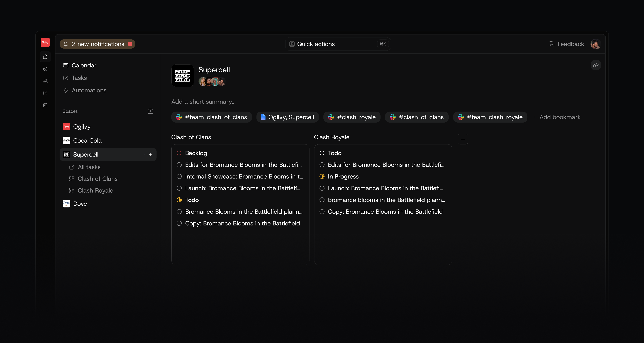The height and width of the screenshot is (343, 644).
Task: Open Copy: Bromance Blooms task in Clash Royale
Action: tap(385, 212)
